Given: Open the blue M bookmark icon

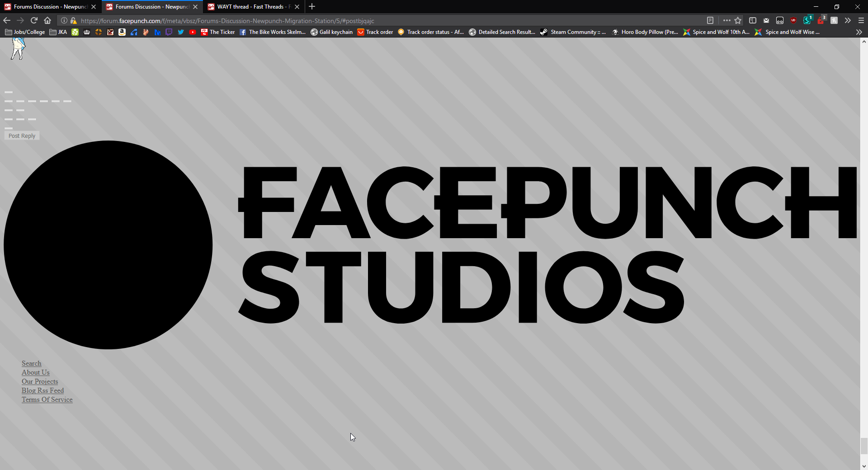Looking at the screenshot, I should (x=157, y=32).
